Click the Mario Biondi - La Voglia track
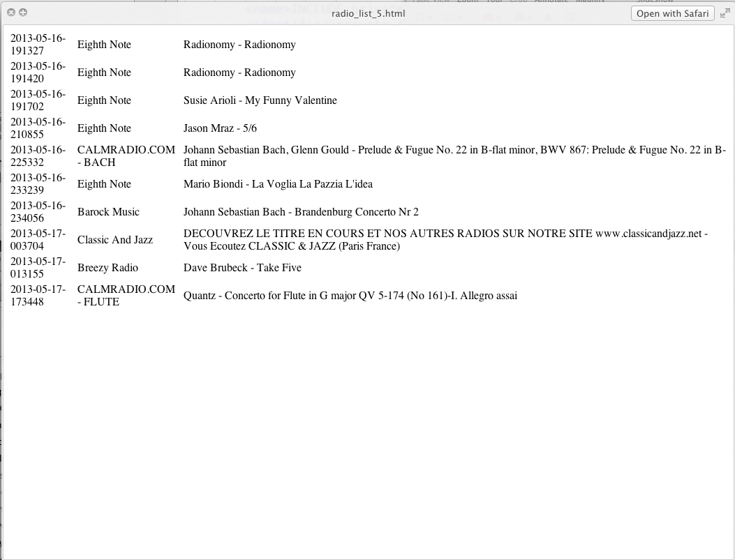Image resolution: width=735 pixels, height=560 pixels. click(x=278, y=184)
